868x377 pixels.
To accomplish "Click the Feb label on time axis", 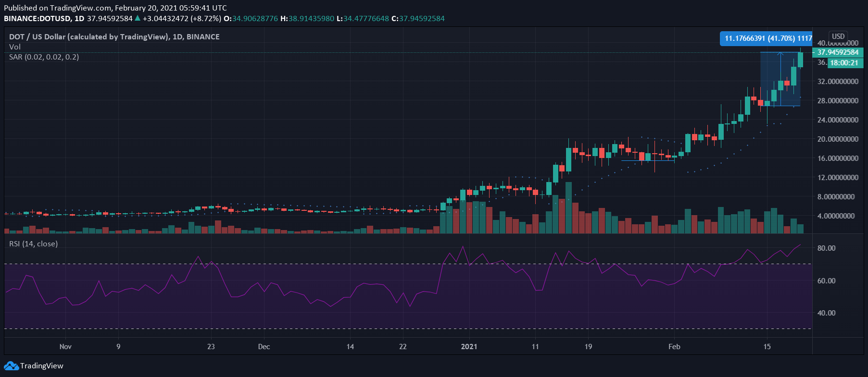I will [x=674, y=347].
